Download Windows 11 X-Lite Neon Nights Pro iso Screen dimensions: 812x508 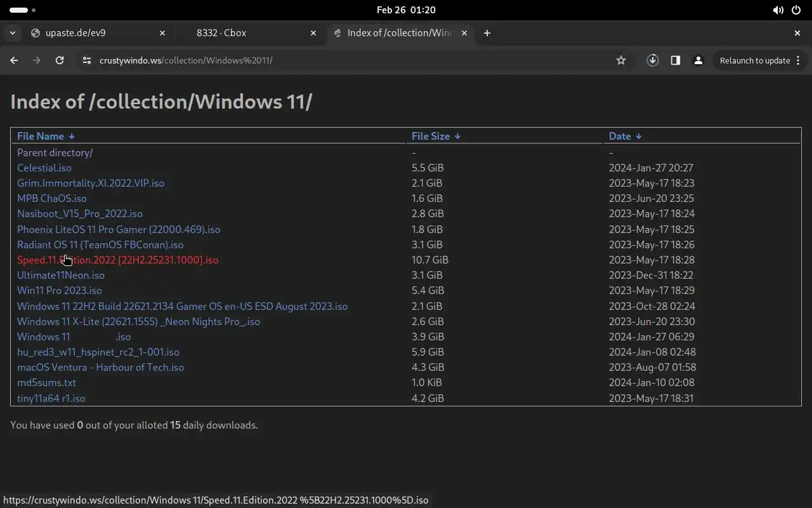(x=138, y=321)
